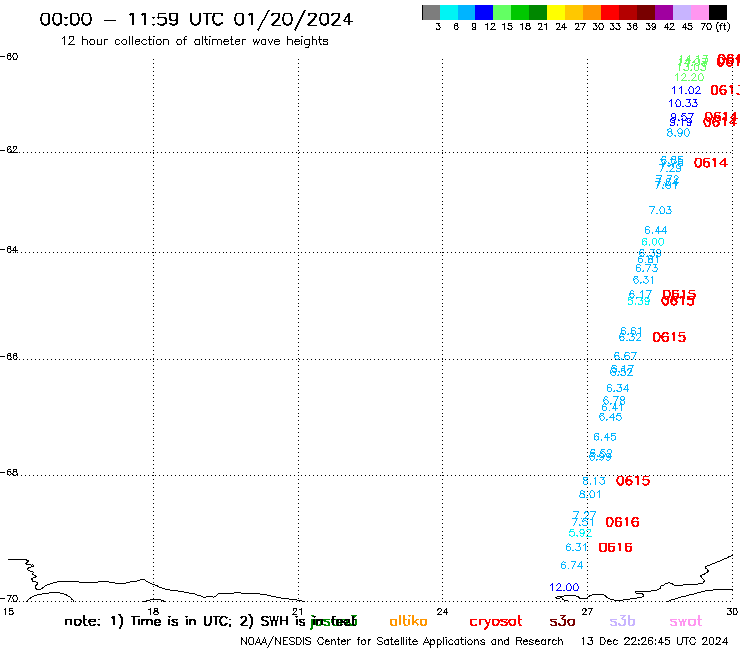
Task: Click the '42' color bar tick label
Action: 669,27
